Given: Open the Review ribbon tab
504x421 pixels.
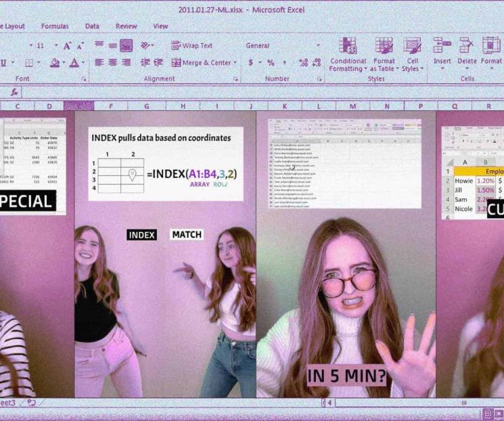Looking at the screenshot, I should pos(127,26).
